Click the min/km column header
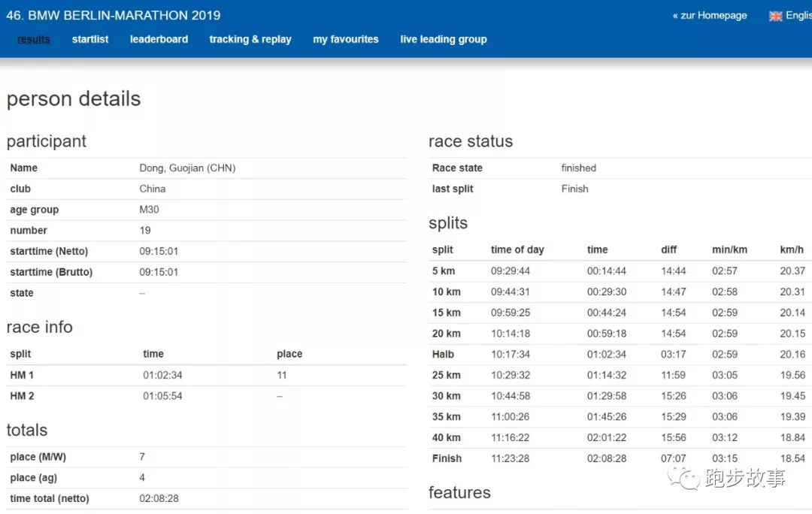The width and height of the screenshot is (812, 514). click(729, 250)
